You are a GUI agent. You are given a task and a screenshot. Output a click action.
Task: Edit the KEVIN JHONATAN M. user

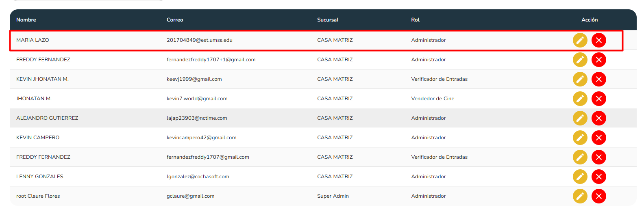pyautogui.click(x=580, y=79)
